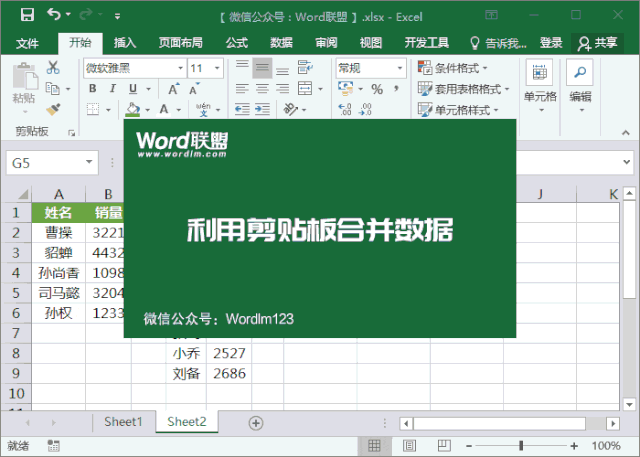
Task: Click the Paste clipboard icon
Action: click(25, 76)
